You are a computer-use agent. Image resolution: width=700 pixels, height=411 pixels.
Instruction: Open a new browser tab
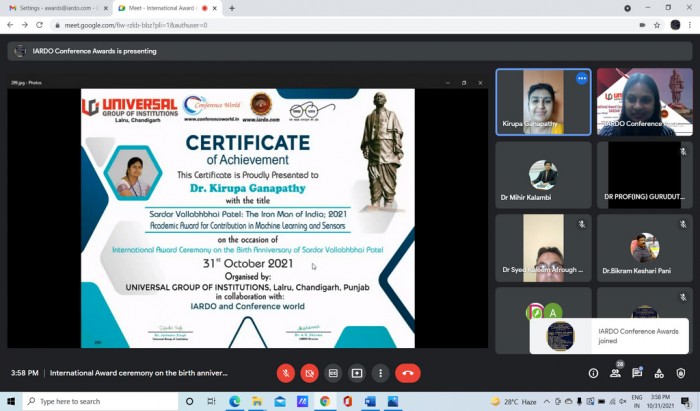[x=232, y=8]
